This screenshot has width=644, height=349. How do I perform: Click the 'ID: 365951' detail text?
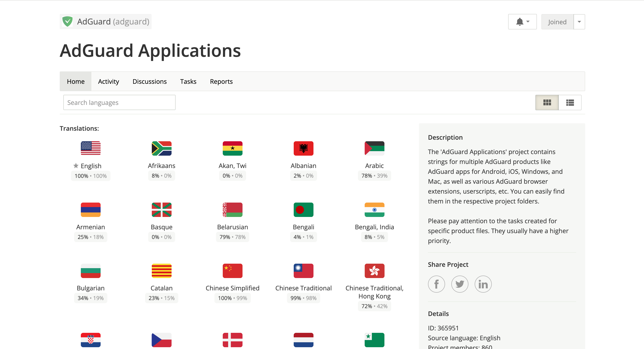point(443,328)
